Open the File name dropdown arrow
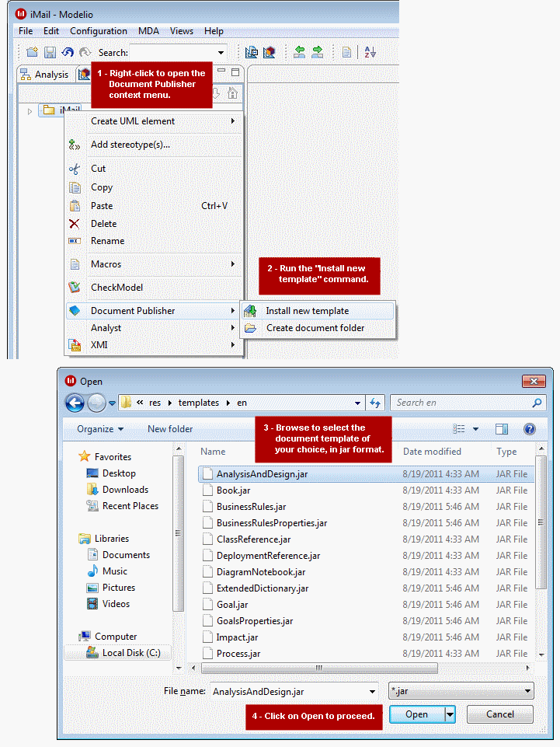Screen dimensions: 560x747 372,692
